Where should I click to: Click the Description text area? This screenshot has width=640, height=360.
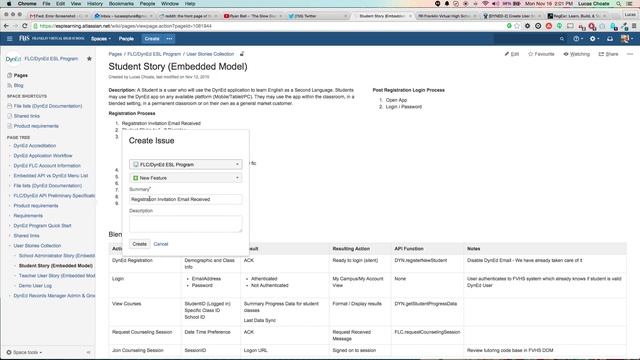[x=186, y=224]
